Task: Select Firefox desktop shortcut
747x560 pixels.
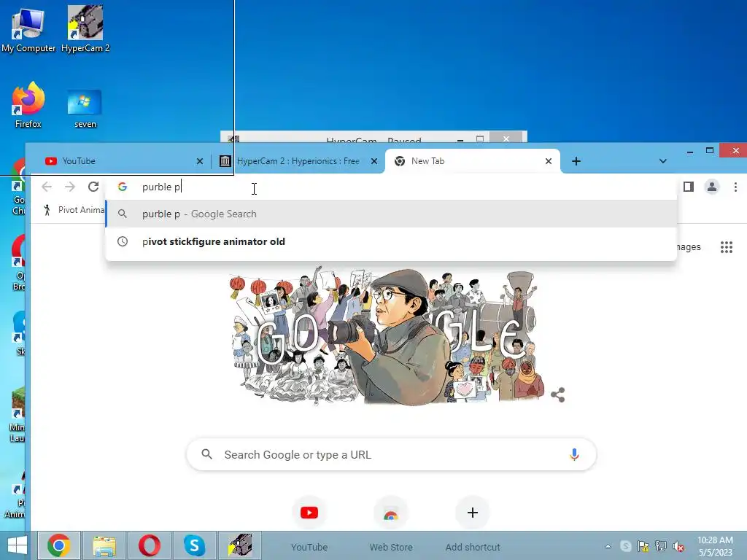Action: [28, 105]
